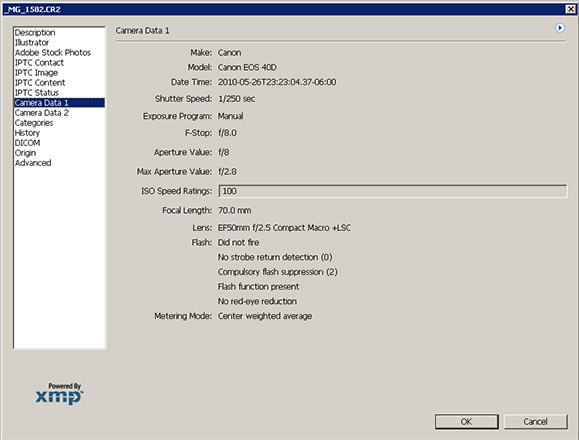Click Flash function present text
Screen dimensions: 579x440
pyautogui.click(x=258, y=286)
